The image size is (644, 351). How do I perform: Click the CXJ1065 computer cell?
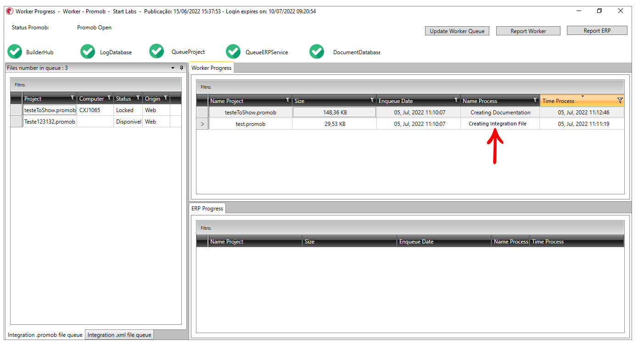(95, 110)
